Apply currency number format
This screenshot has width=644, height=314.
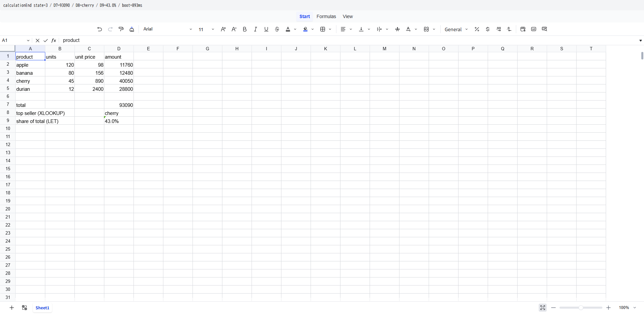488,29
